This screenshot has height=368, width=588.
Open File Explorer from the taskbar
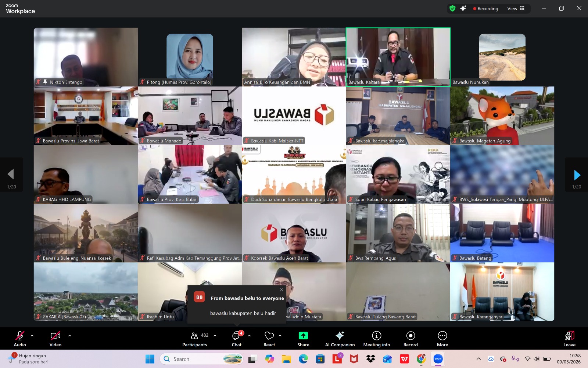pyautogui.click(x=286, y=359)
